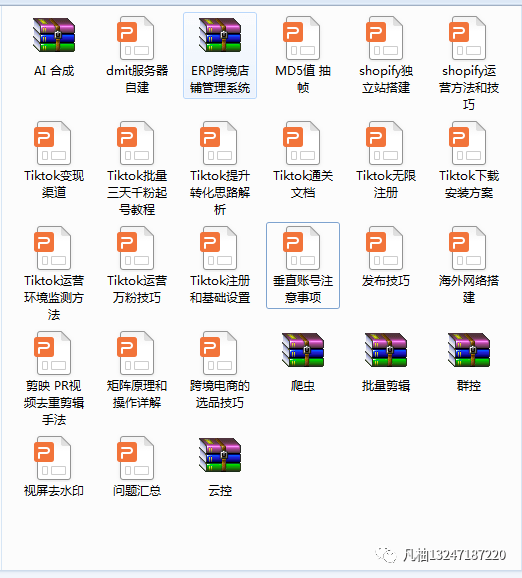The image size is (522, 578).
Task: Click the file name text "AI 合成"
Action: tap(54, 71)
